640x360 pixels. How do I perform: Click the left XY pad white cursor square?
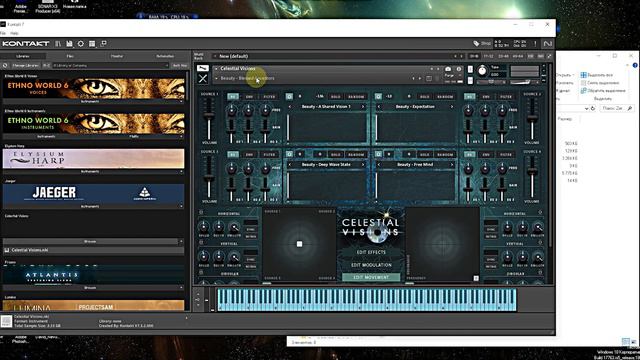[x=299, y=244]
